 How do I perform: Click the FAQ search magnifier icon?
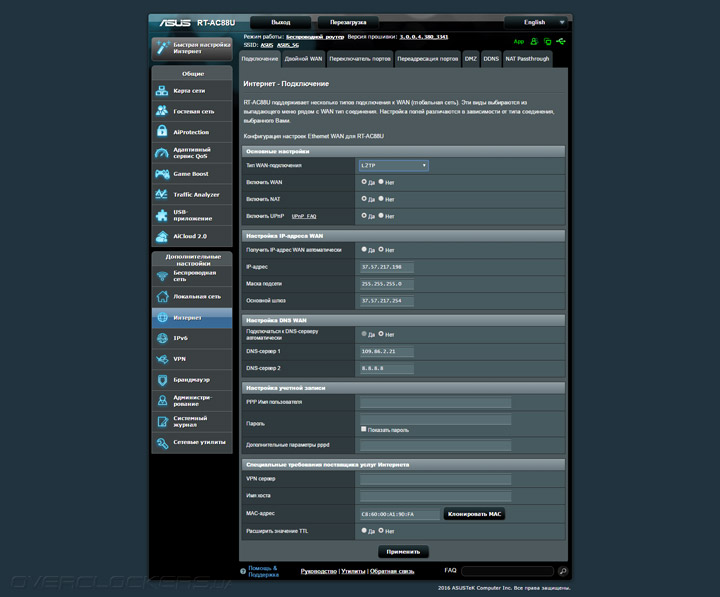tap(563, 571)
